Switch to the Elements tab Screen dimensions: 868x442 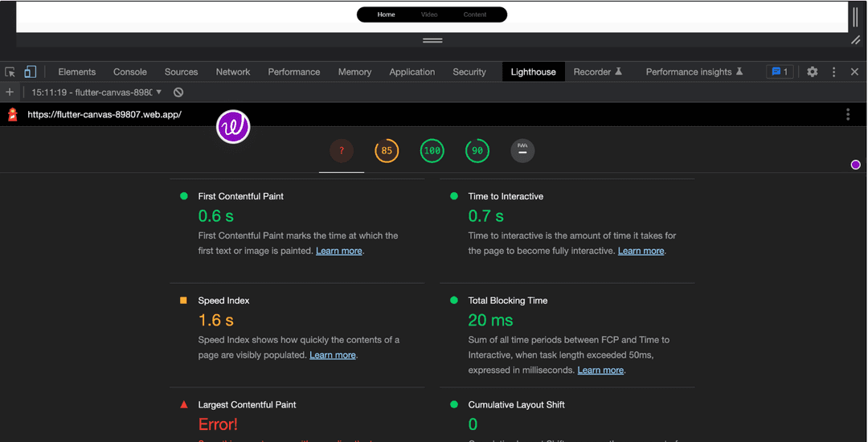(77, 72)
